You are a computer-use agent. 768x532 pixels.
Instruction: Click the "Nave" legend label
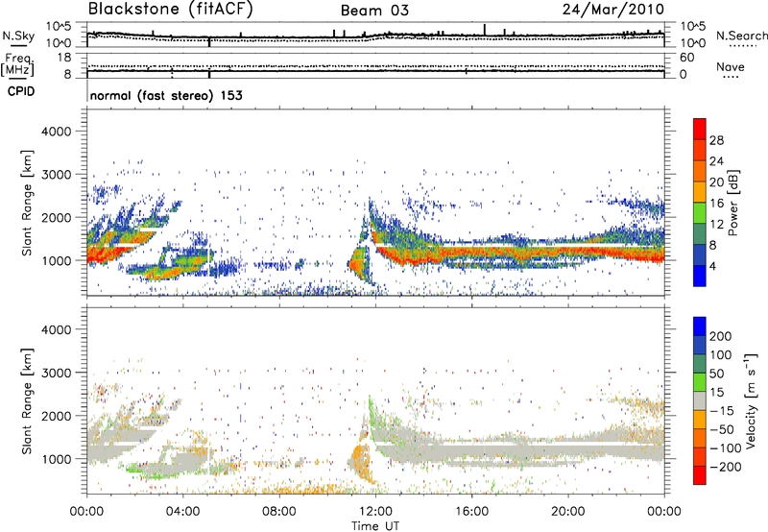731,67
